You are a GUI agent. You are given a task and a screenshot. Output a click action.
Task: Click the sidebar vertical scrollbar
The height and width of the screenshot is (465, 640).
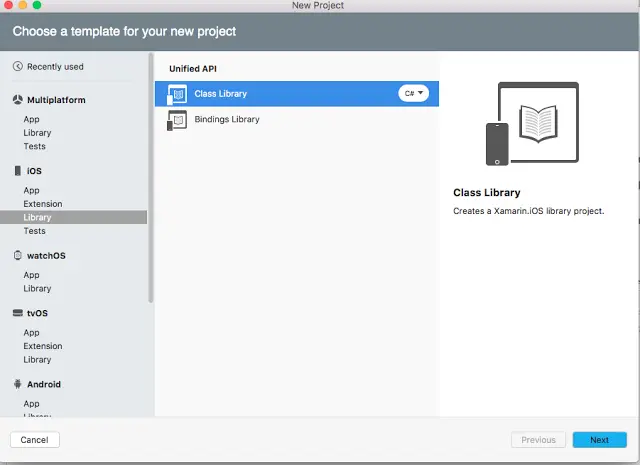tap(151, 178)
